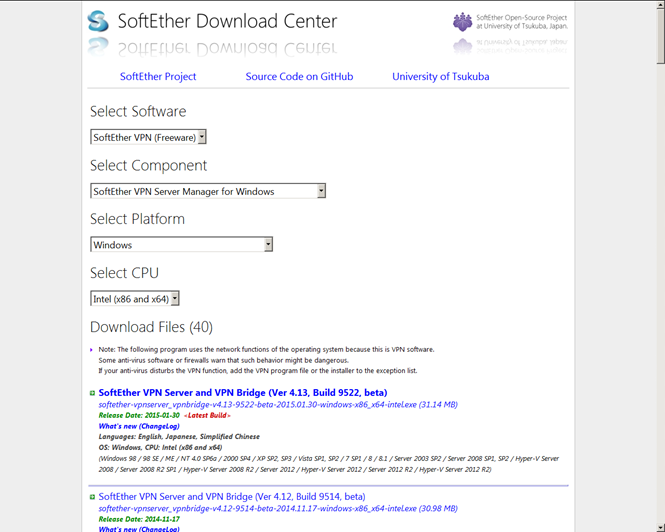The width and height of the screenshot is (665, 532).
Task: Click the Release Date: 2014-11-17 text
Action: 139,519
